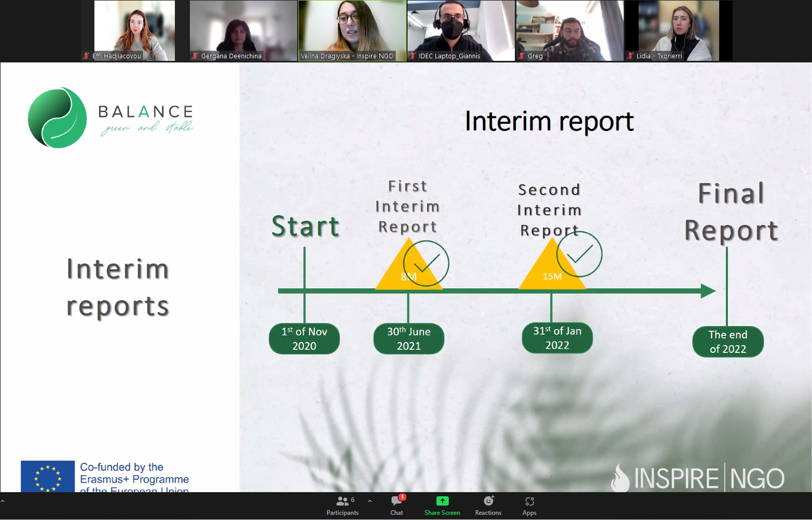The width and height of the screenshot is (812, 520).
Task: Select Velina Dragiyska's video thumbnail
Action: pyautogui.click(x=352, y=30)
